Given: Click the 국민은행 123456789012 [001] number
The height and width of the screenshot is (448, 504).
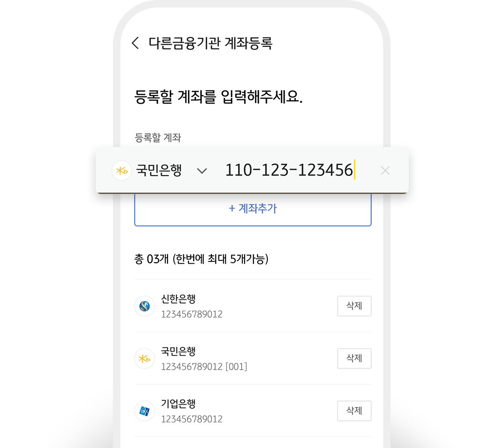Looking at the screenshot, I should tap(204, 367).
